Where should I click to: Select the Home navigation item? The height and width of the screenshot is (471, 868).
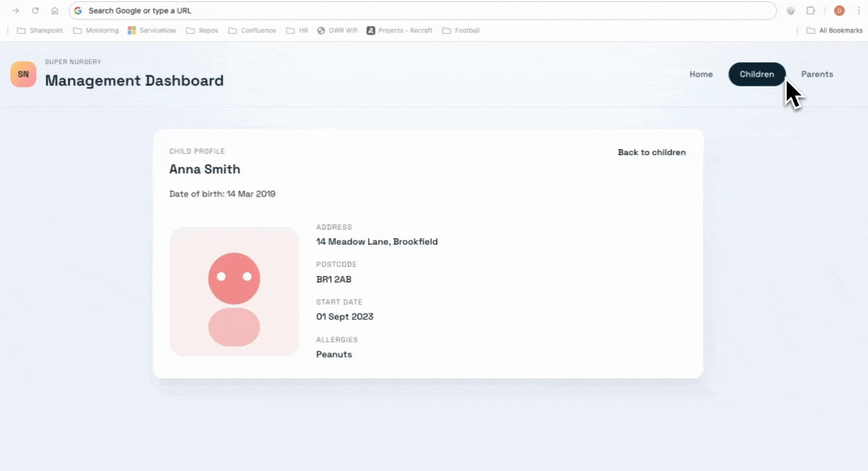[x=701, y=74]
